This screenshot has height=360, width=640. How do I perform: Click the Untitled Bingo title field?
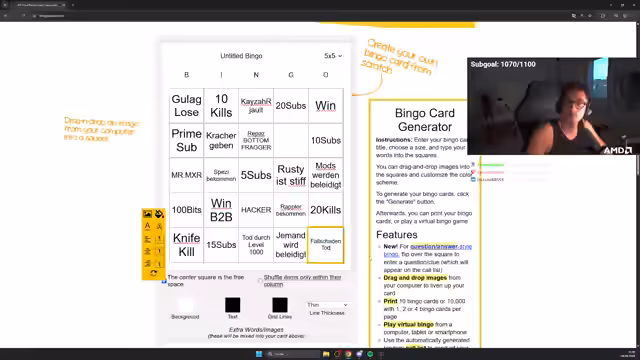point(241,56)
